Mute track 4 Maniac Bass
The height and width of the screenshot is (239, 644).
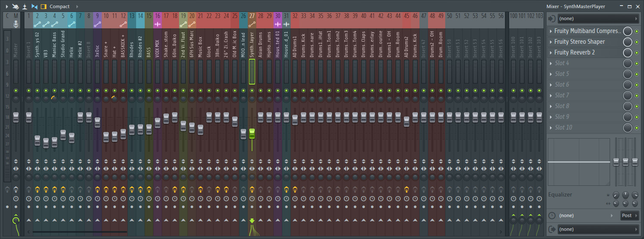click(55, 91)
